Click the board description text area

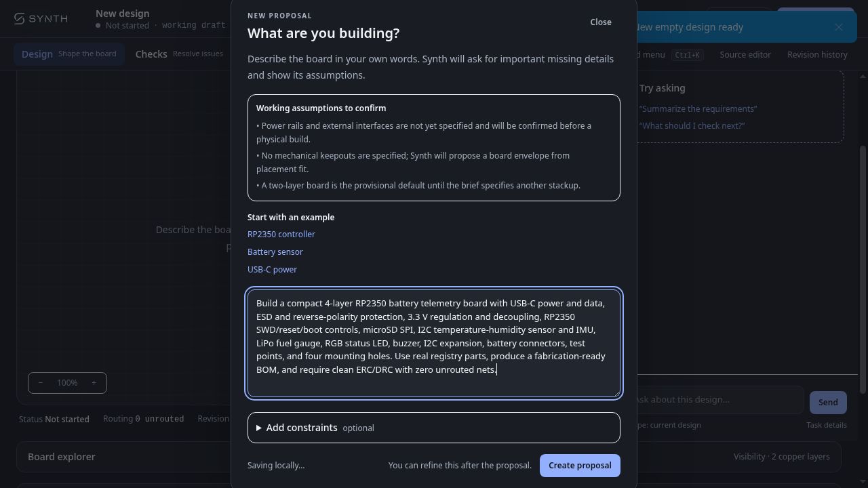point(434,343)
